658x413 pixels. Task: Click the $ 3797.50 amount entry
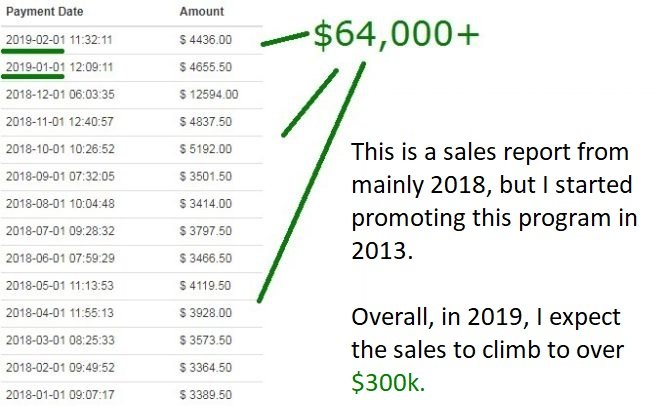pyautogui.click(x=206, y=231)
